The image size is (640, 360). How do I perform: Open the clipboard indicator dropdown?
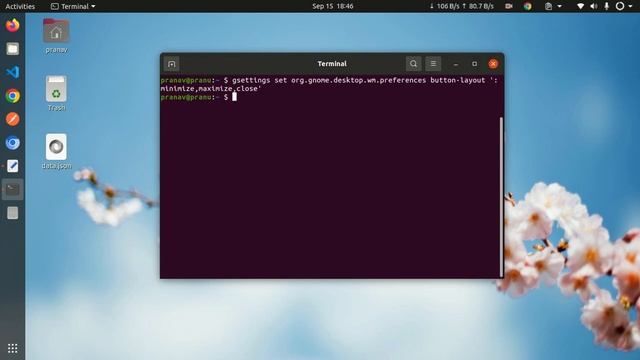pos(553,6)
